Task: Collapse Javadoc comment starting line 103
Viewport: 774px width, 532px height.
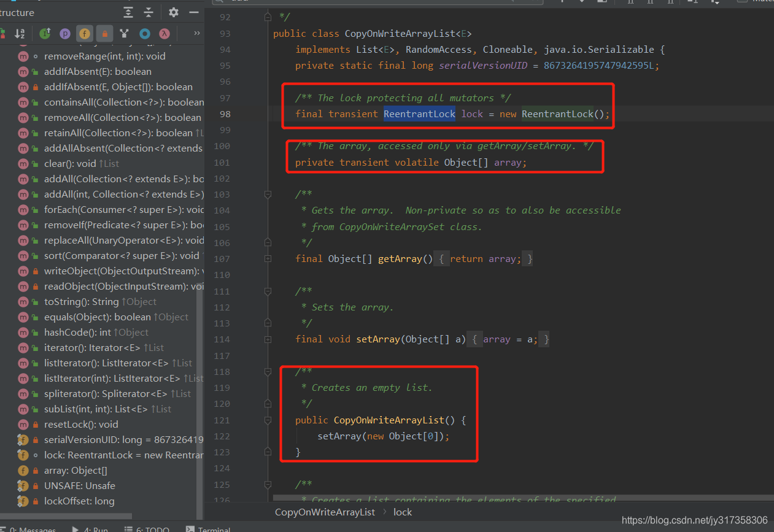Action: click(268, 195)
